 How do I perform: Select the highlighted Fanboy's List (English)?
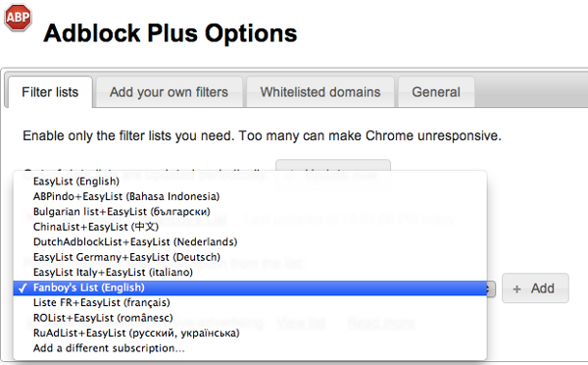[x=250, y=287]
